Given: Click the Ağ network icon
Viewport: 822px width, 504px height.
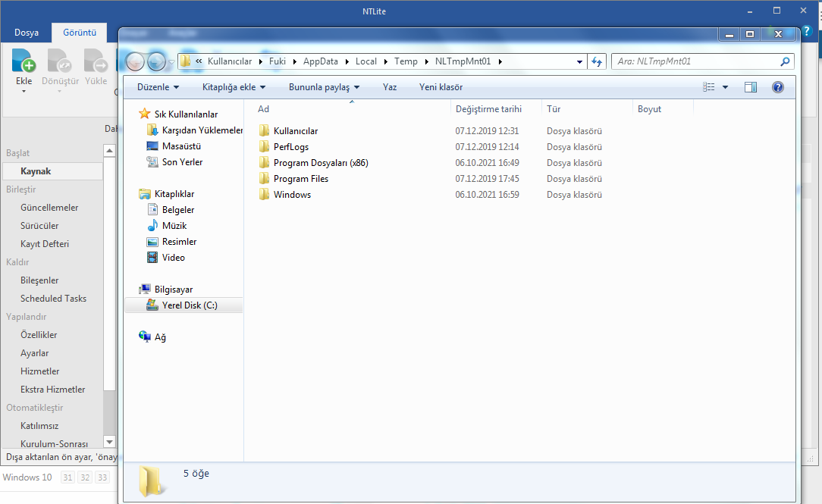Looking at the screenshot, I should [145, 337].
